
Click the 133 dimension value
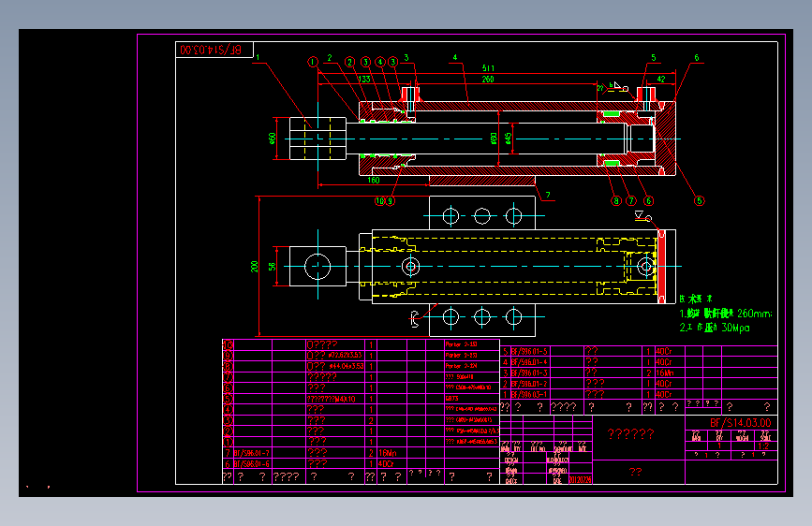(364, 80)
